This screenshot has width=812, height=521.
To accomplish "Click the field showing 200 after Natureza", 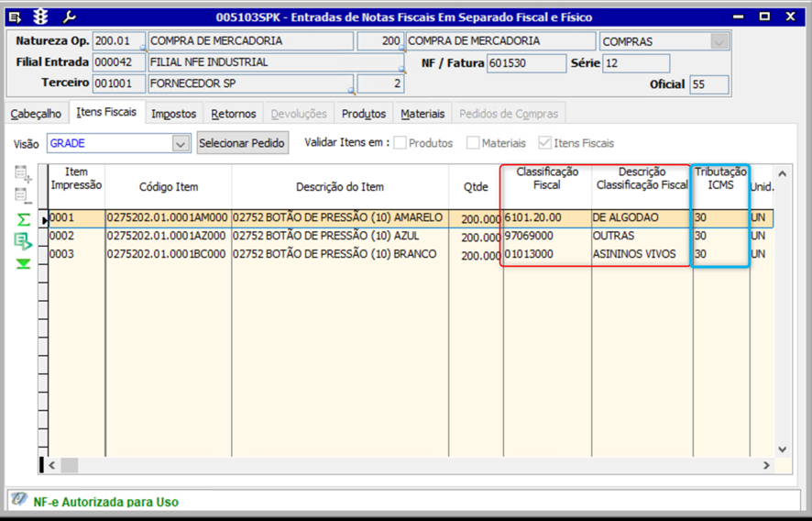I will (x=380, y=41).
